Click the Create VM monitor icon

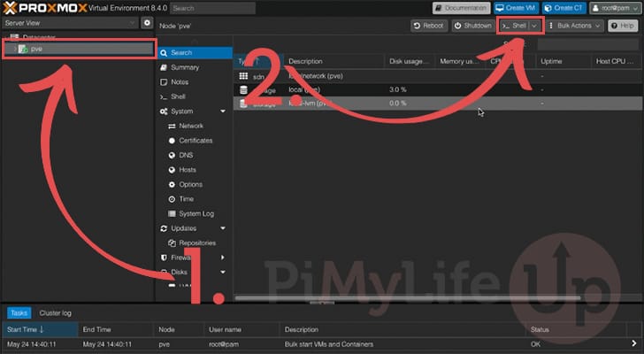click(x=500, y=8)
